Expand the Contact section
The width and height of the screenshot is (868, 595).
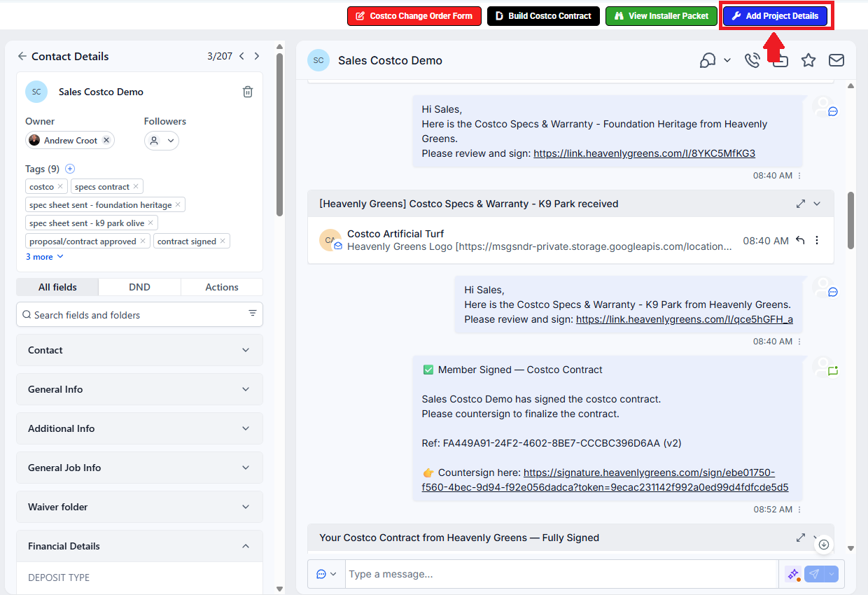(139, 350)
